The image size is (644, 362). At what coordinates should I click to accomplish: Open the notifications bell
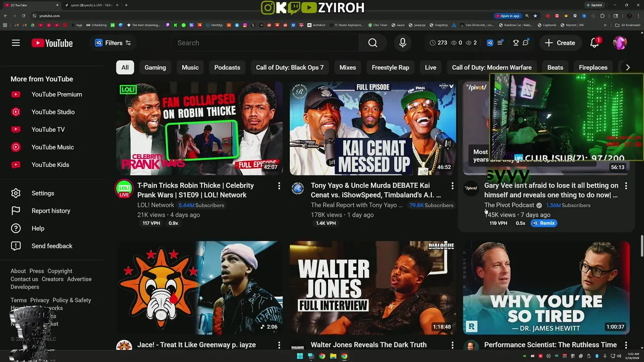pyautogui.click(x=595, y=43)
